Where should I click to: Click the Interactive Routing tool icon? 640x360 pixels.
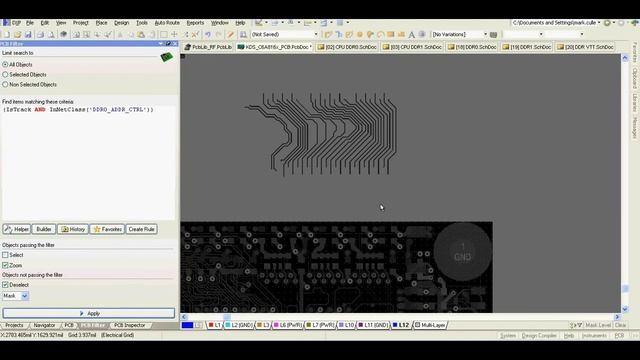tap(328, 35)
